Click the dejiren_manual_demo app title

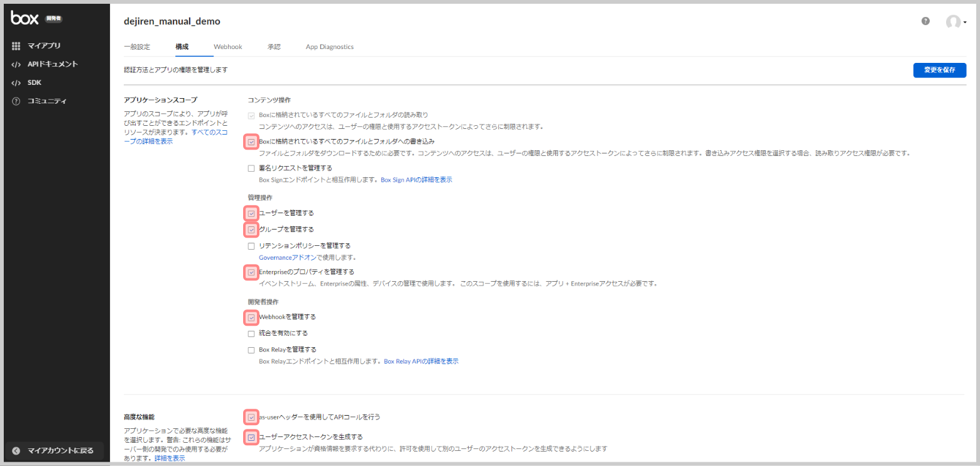(x=172, y=21)
